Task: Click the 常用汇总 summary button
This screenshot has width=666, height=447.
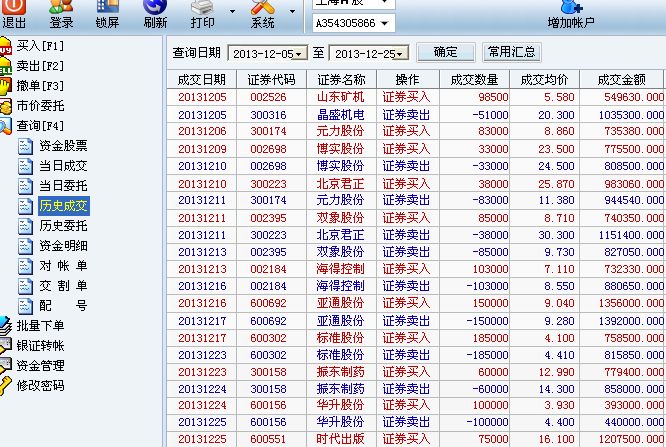Action: point(511,52)
